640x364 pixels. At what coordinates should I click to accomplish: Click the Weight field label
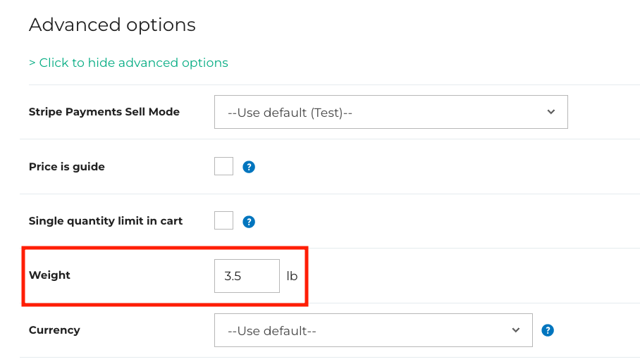pos(49,275)
